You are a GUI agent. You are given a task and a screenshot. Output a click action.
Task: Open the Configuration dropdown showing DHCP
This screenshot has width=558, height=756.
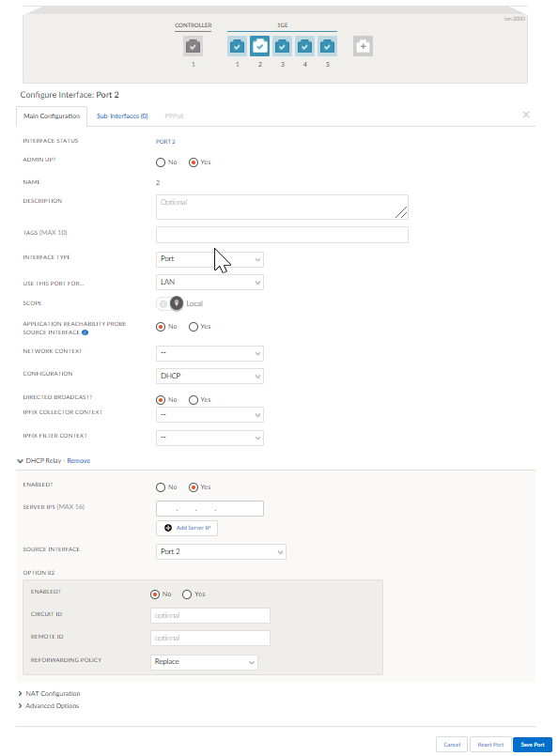pyautogui.click(x=209, y=375)
